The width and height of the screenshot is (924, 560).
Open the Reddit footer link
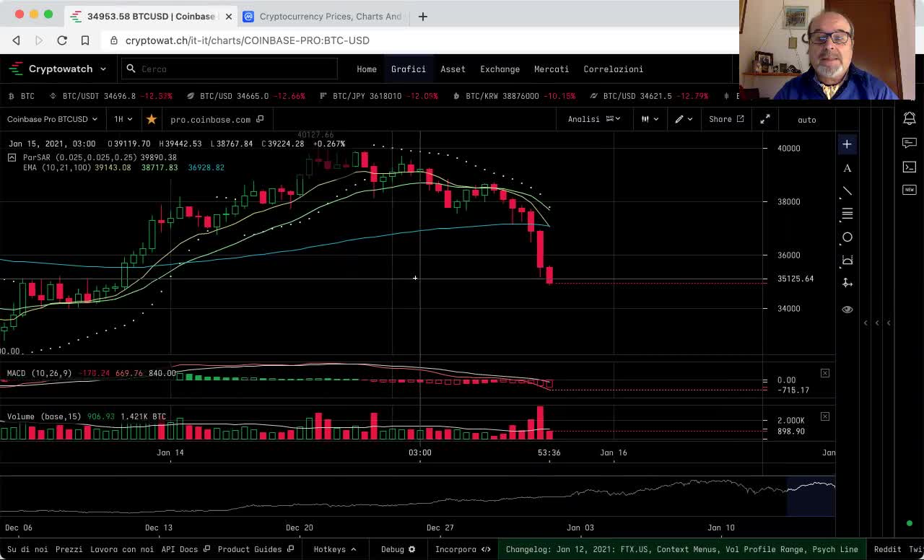click(888, 549)
